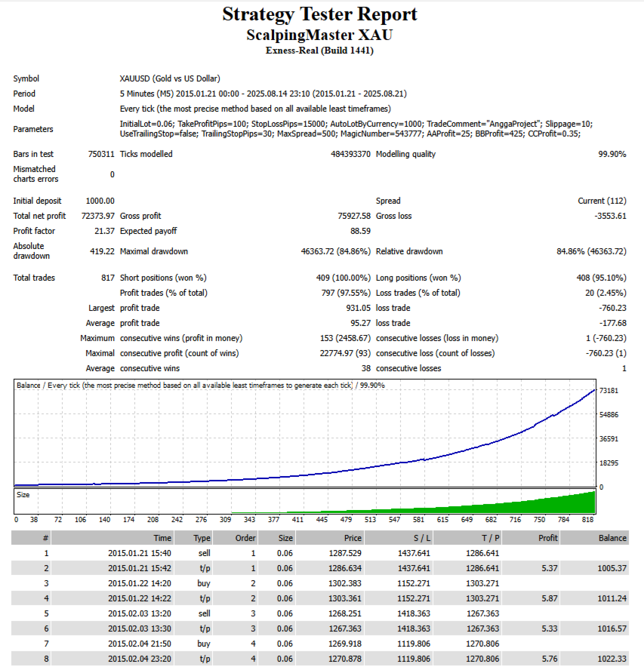This screenshot has width=644, height=670.
Task: Click the x-axis label 411 on chart
Action: point(297,520)
